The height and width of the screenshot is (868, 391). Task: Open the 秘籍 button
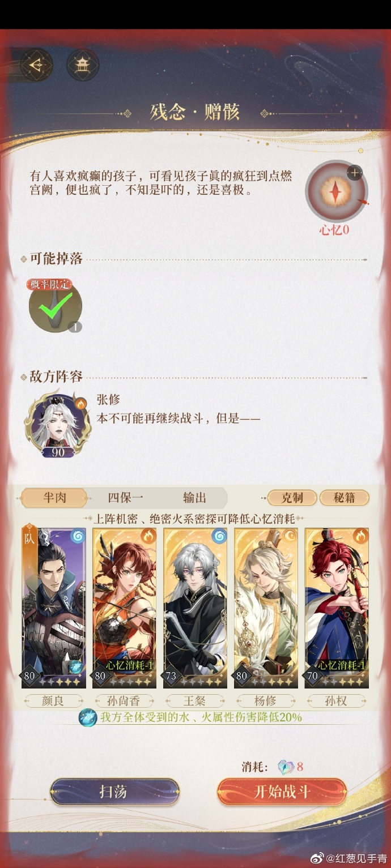pos(344,498)
